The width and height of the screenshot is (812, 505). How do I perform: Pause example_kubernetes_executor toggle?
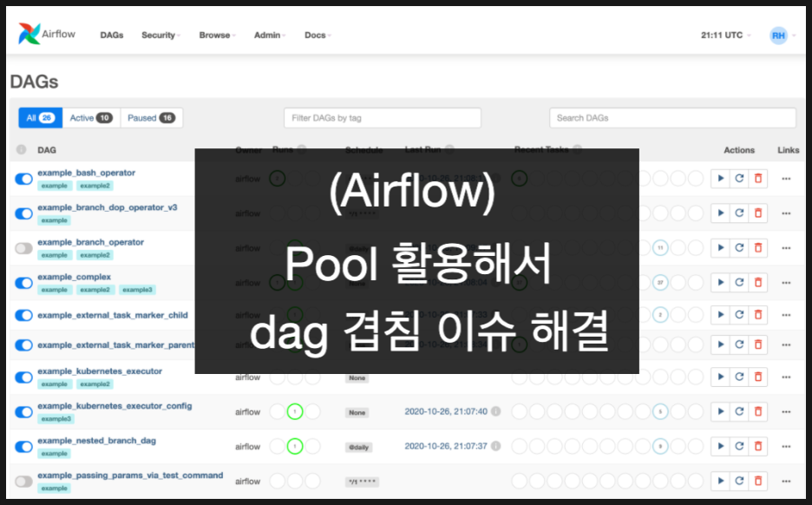pos(23,377)
